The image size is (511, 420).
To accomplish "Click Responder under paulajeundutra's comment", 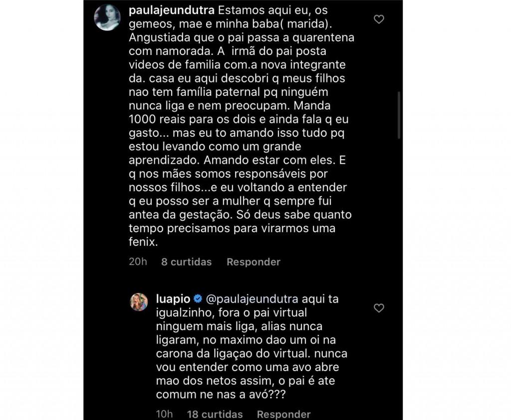I will (254, 262).
